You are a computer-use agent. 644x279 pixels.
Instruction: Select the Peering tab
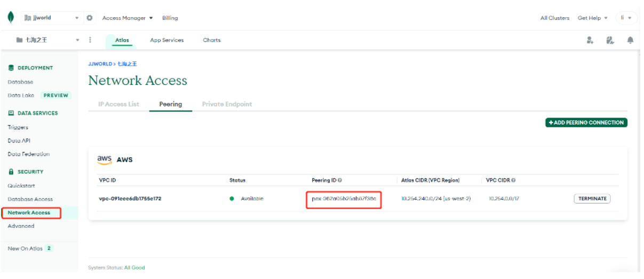[x=171, y=104]
